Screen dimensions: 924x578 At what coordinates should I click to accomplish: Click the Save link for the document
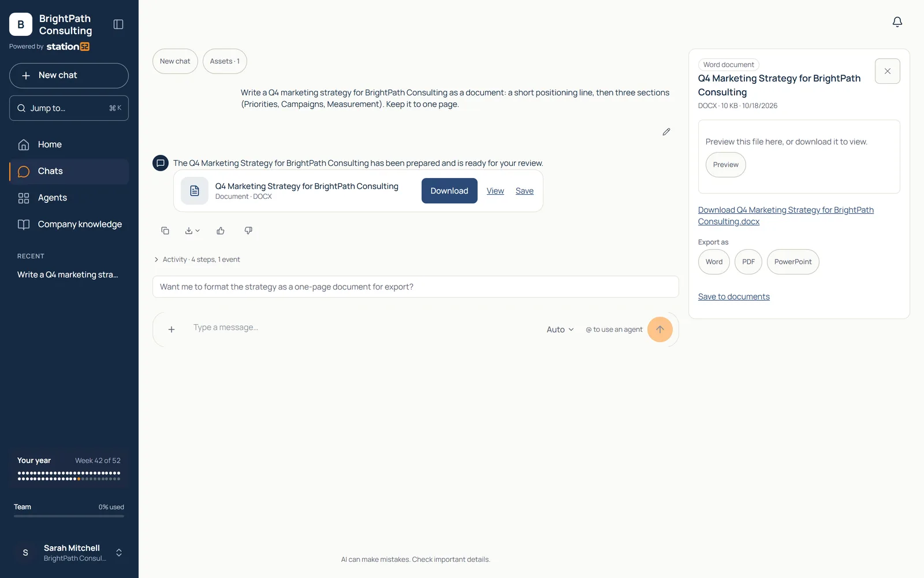pyautogui.click(x=524, y=191)
